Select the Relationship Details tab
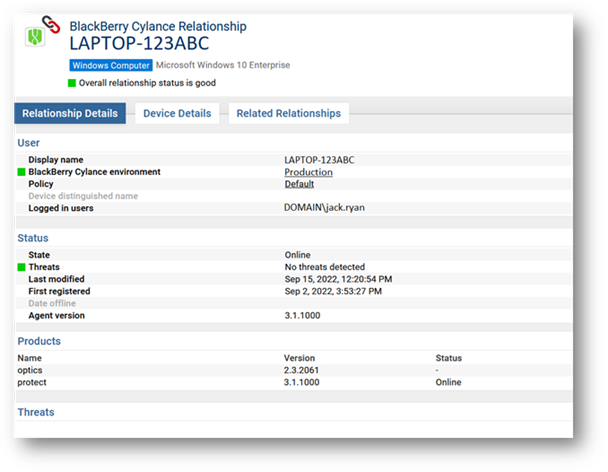The width and height of the screenshot is (608, 472). point(70,113)
